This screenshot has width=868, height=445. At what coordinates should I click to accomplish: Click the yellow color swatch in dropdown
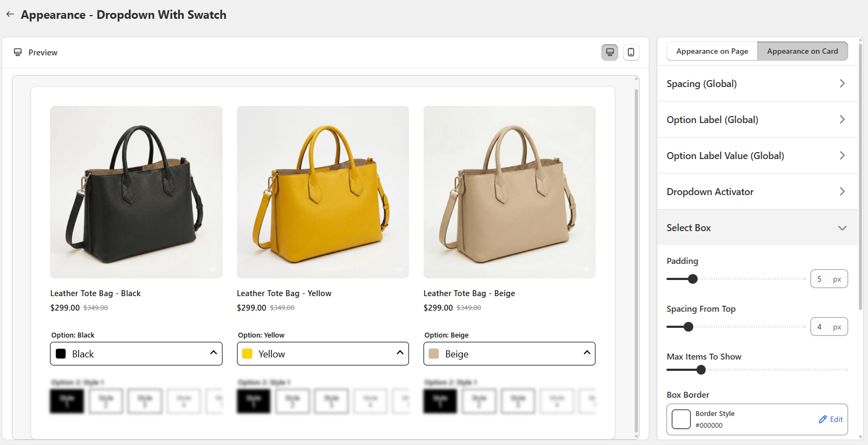[247, 354]
